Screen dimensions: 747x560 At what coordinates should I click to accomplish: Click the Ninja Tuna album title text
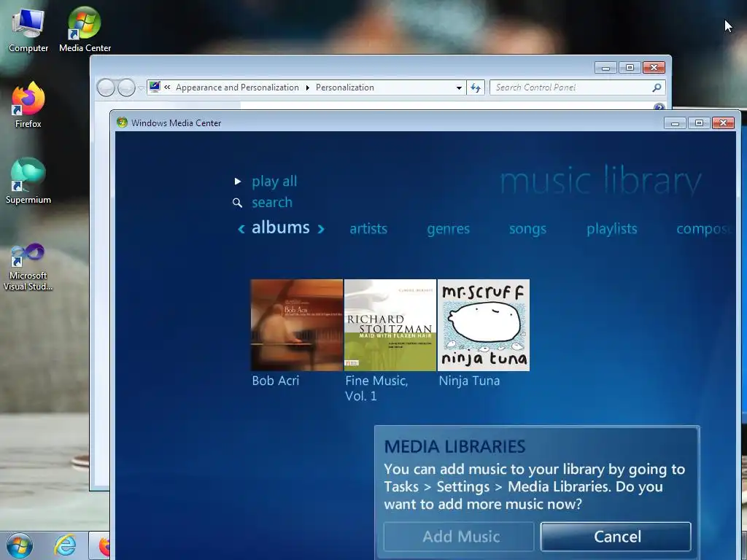(x=469, y=381)
